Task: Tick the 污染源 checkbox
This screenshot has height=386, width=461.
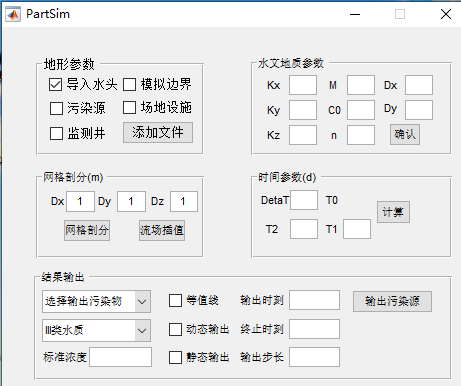Action: click(x=56, y=108)
